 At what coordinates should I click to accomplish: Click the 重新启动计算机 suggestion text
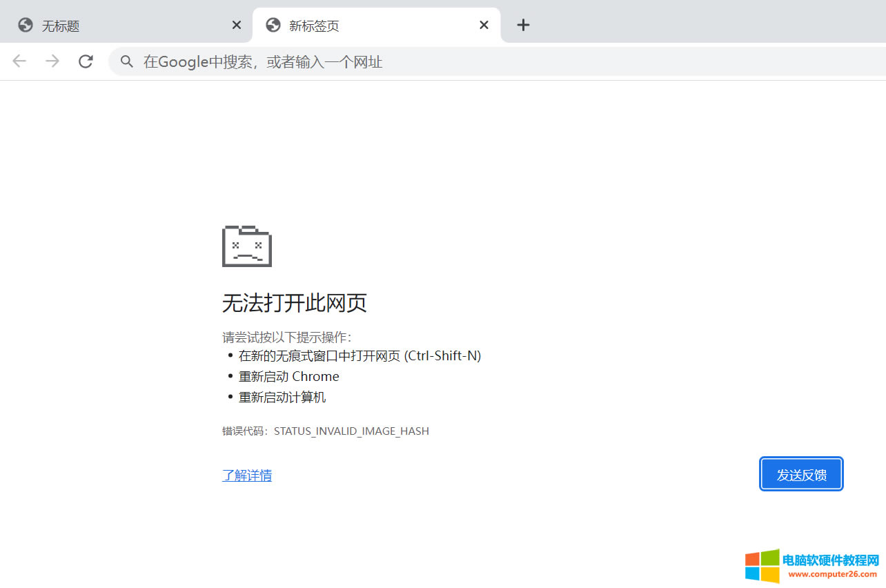point(282,398)
